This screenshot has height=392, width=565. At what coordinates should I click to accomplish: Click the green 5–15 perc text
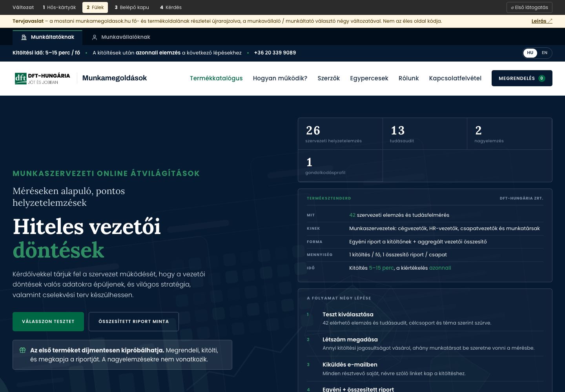pos(381,268)
